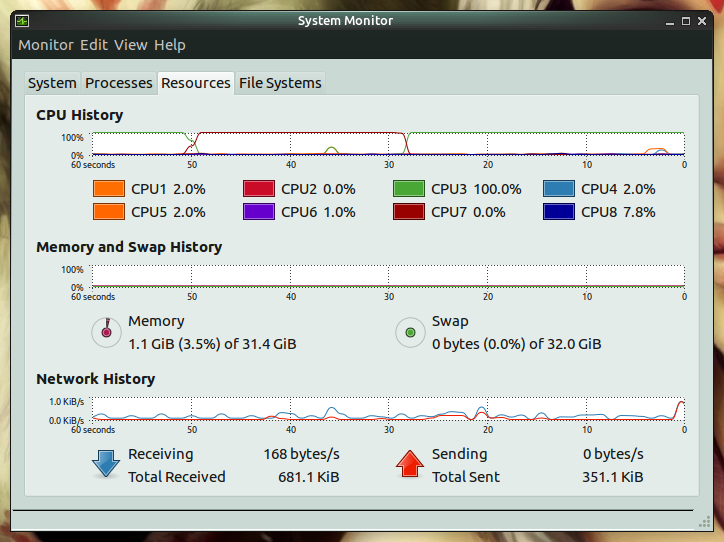Click the Memory pie chart icon
Viewport: 724px width, 542px height.
tap(106, 332)
